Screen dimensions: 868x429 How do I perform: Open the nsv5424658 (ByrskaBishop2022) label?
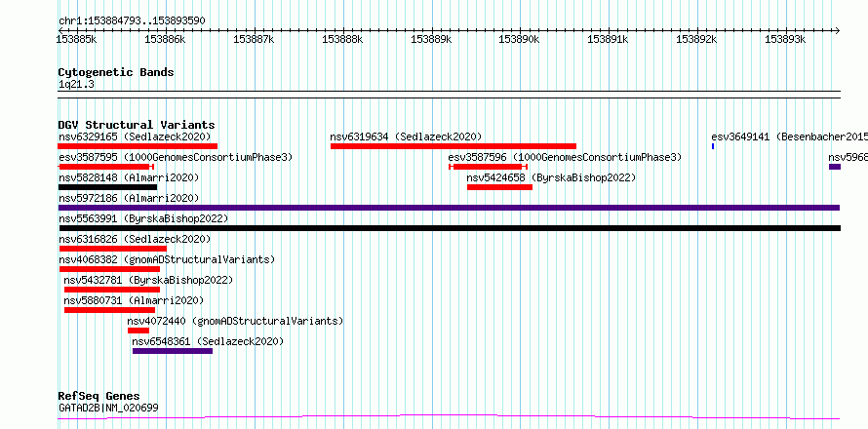coord(551,177)
